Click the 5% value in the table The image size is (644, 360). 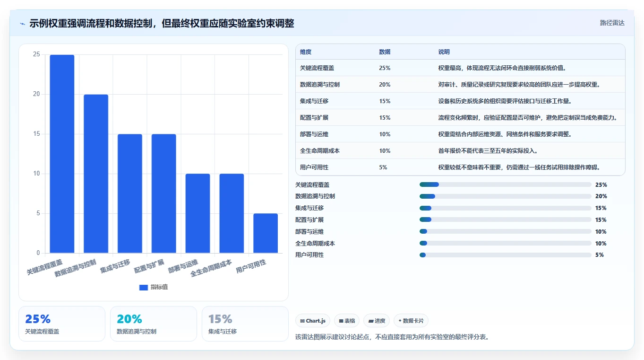(383, 167)
